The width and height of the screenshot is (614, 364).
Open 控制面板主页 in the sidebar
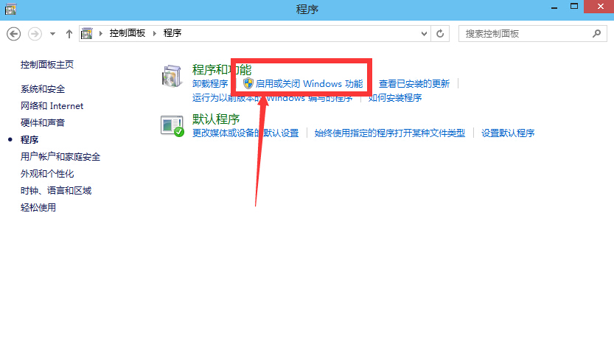(x=47, y=65)
